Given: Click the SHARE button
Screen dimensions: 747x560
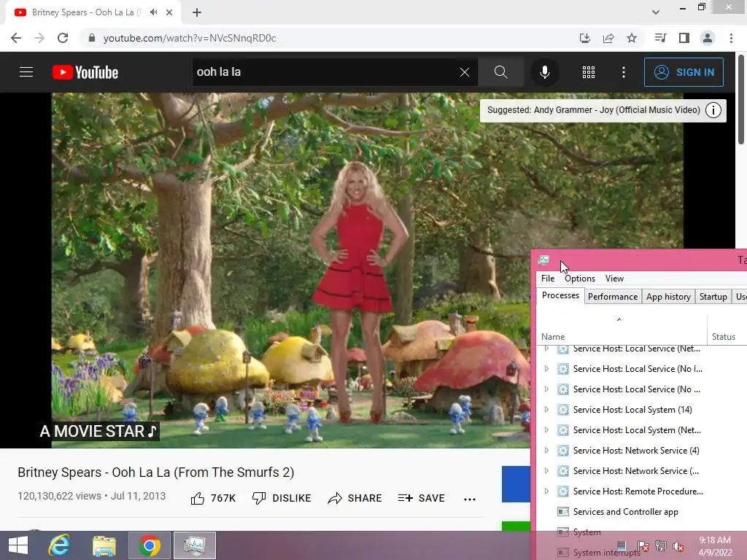Looking at the screenshot, I should (x=355, y=498).
